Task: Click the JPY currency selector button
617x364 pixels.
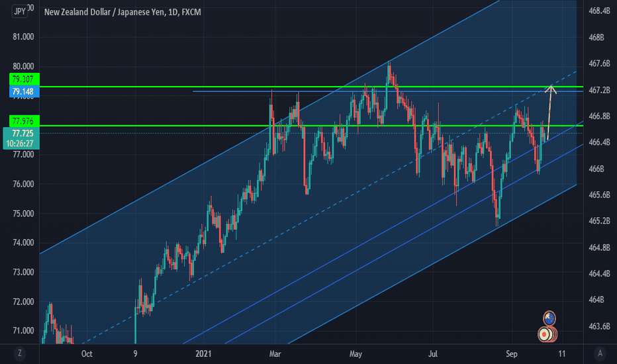Action: (20, 11)
